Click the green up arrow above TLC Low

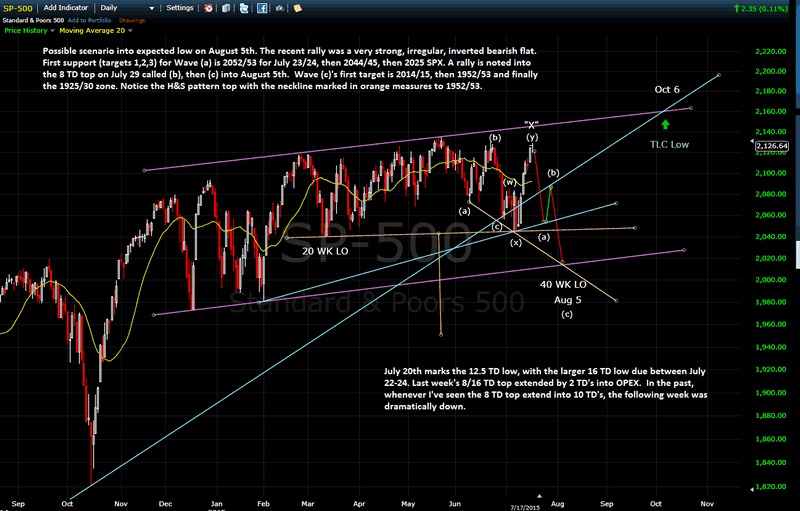click(x=665, y=124)
